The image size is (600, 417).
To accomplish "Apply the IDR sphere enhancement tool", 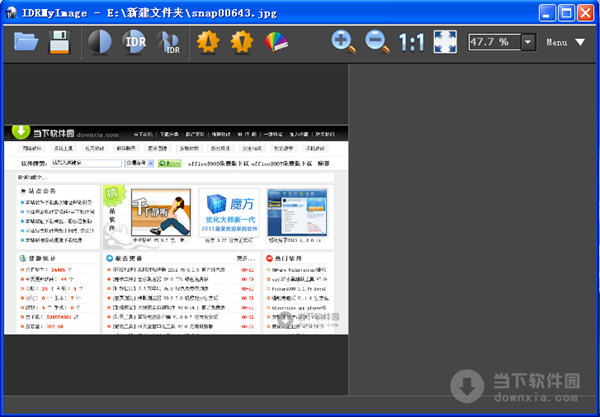I will pyautogui.click(x=134, y=41).
